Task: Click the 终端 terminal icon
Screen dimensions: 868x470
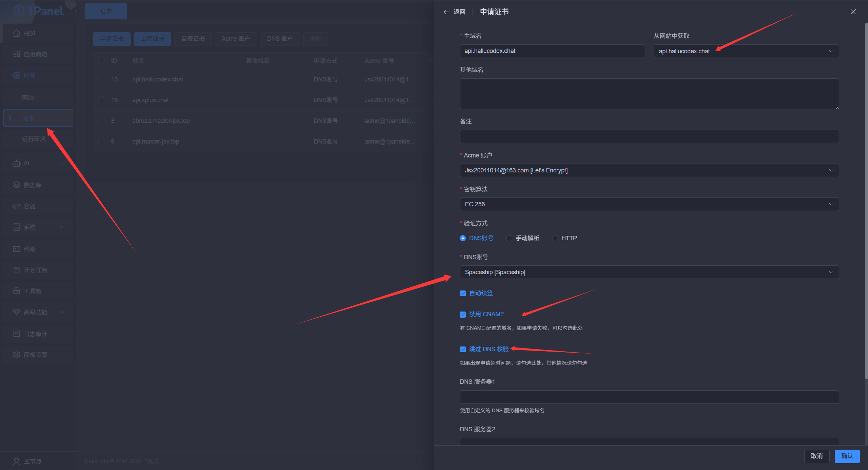Action: click(x=16, y=249)
